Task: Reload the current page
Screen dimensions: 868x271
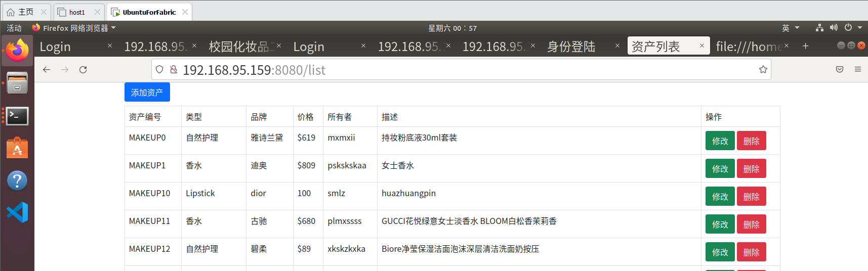Action: [83, 70]
